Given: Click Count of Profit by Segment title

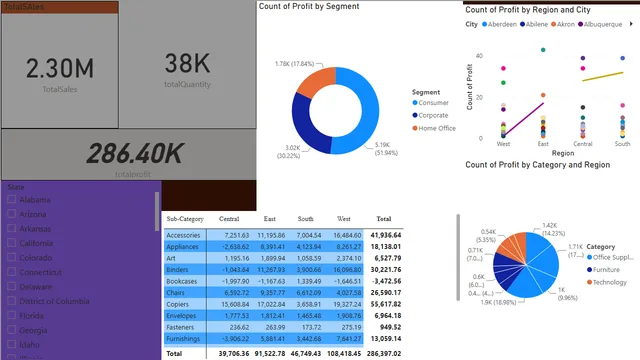Looking at the screenshot, I should [309, 6].
